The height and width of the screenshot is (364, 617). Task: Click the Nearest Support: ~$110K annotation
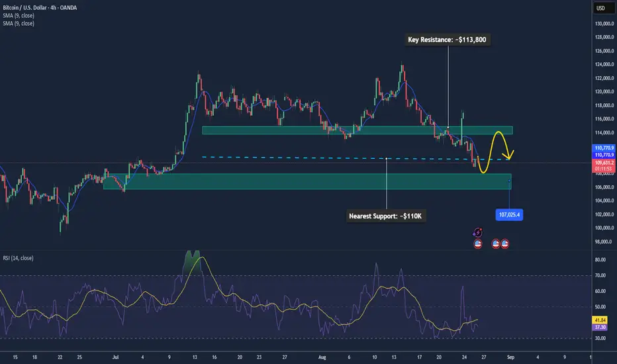385,216
